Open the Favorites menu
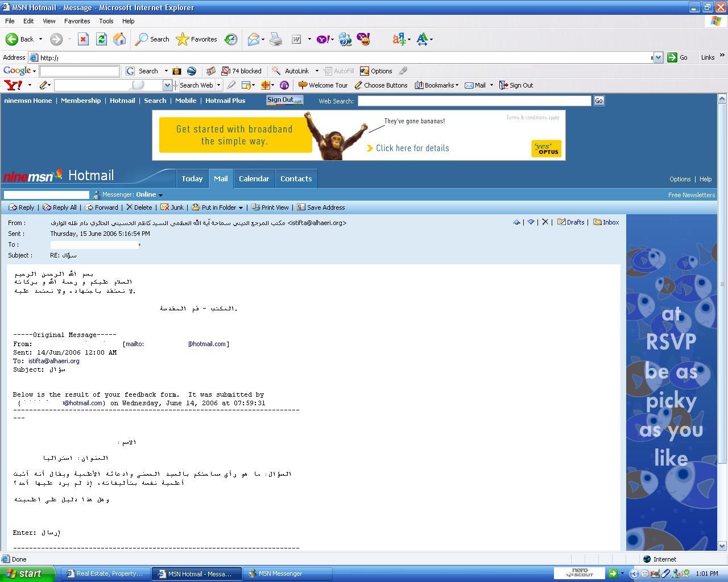This screenshot has width=728, height=582. click(77, 21)
